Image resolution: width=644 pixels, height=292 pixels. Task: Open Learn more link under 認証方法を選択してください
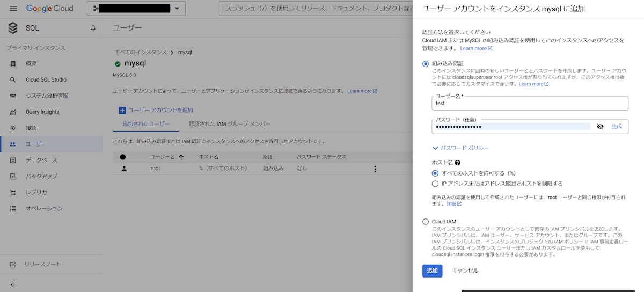click(476, 48)
